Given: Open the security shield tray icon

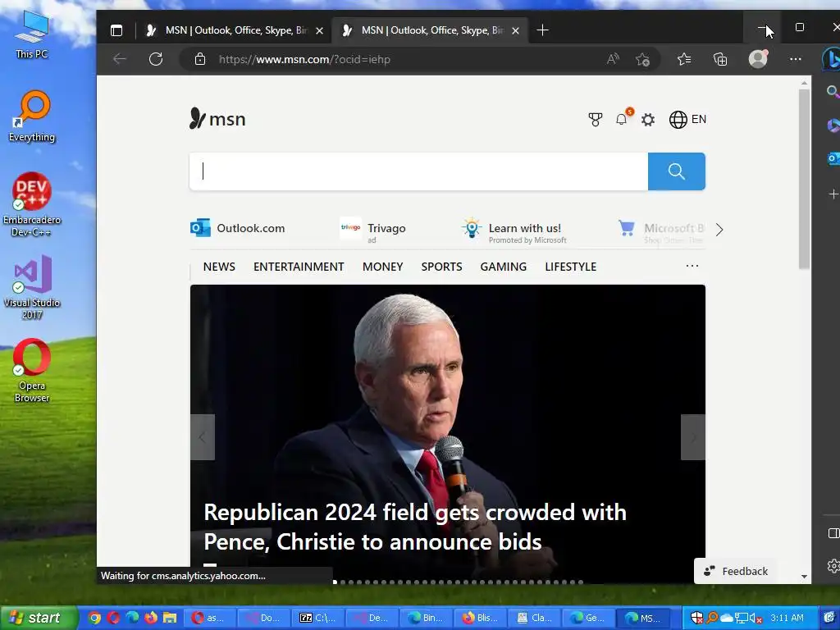Looking at the screenshot, I should 696,618.
